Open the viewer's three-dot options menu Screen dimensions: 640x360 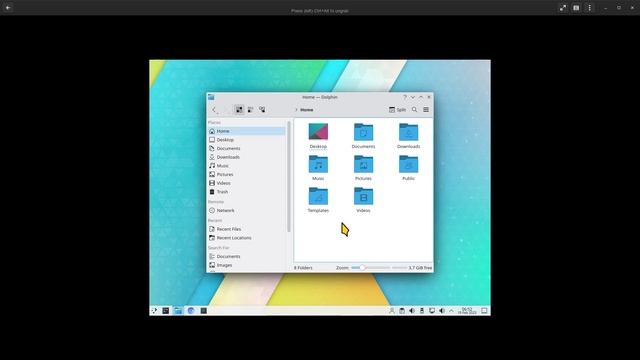click(x=589, y=7)
